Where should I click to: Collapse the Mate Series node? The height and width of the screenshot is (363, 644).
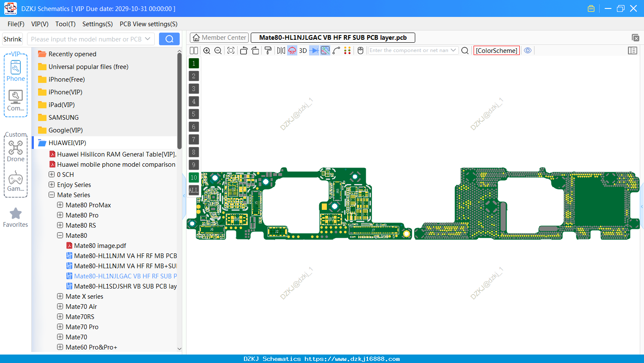52,195
